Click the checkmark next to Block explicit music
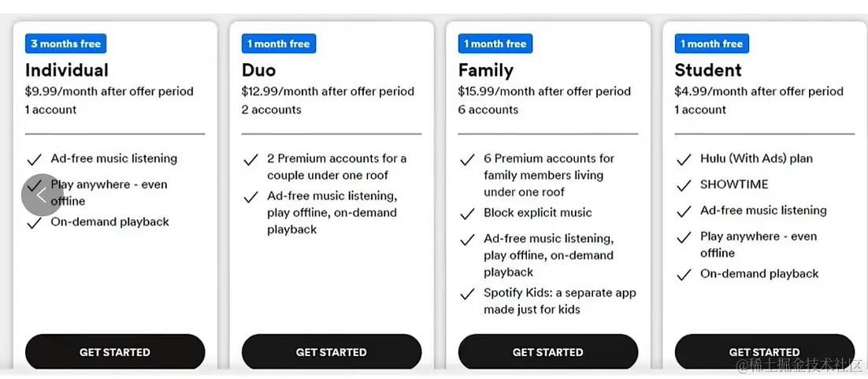The height and width of the screenshot is (379, 868). click(x=467, y=214)
